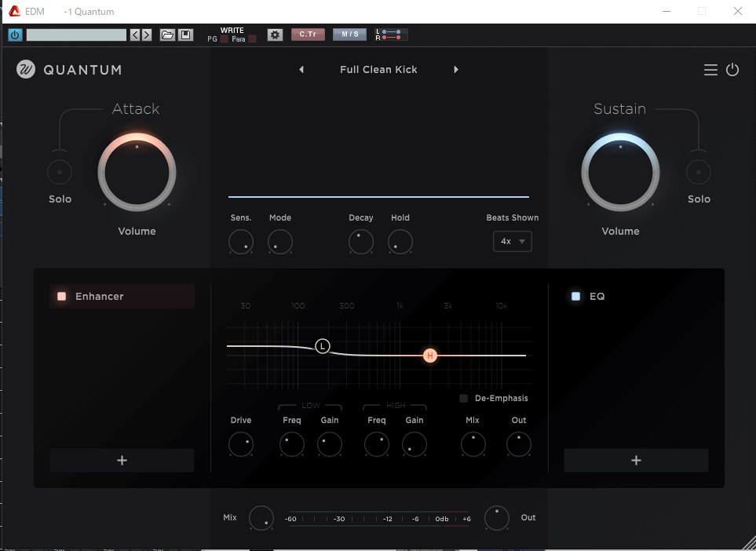Screen dimensions: 756x551
Task: Go to next host preset with right chevron
Action: click(x=147, y=35)
